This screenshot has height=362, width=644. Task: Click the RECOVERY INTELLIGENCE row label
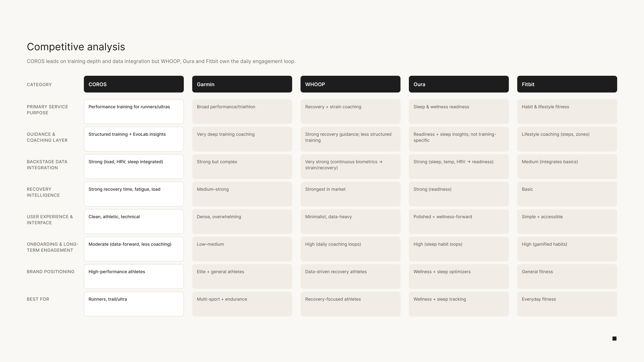click(43, 192)
